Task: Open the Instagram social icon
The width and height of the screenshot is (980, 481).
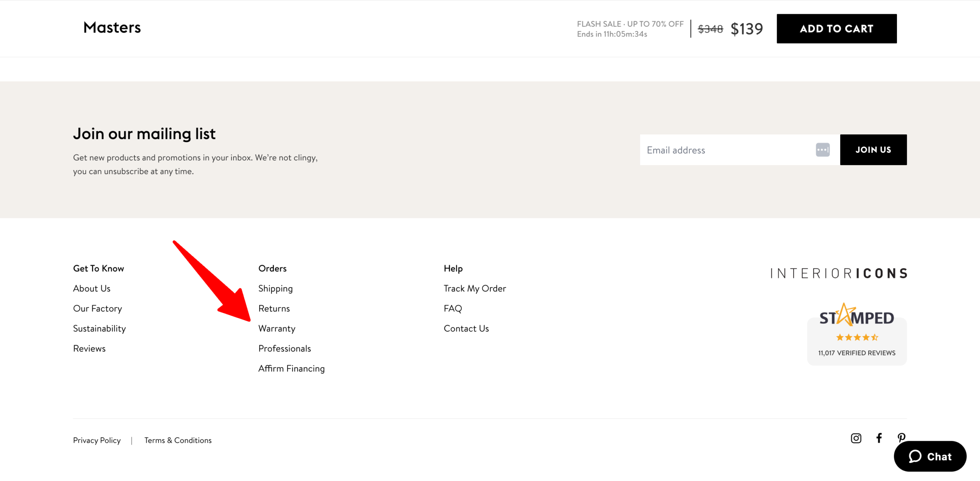Action: pyautogui.click(x=856, y=438)
